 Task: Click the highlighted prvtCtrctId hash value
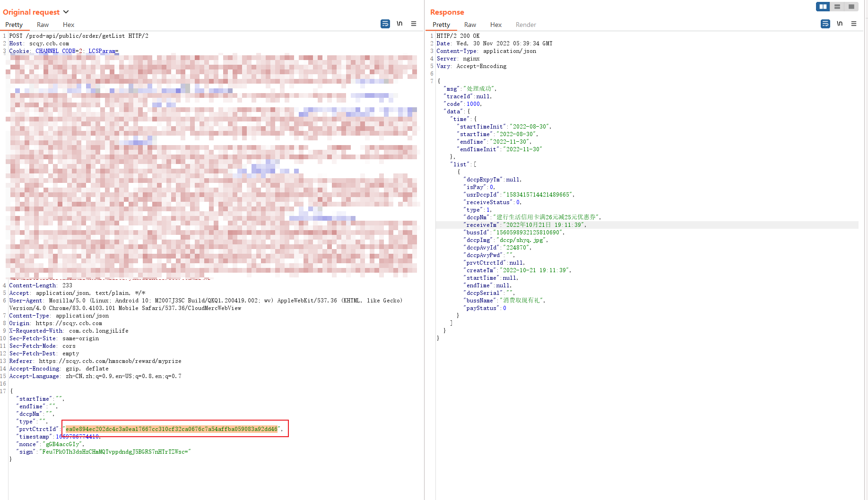coord(172,429)
